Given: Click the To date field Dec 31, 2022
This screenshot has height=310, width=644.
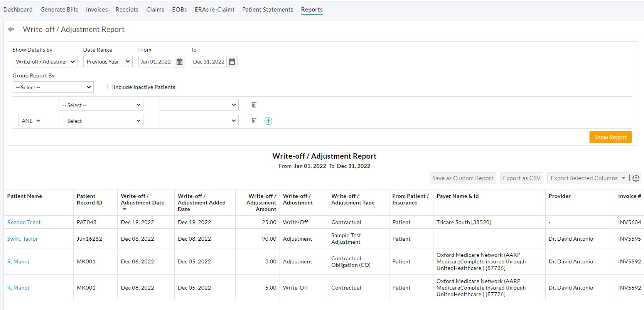Looking at the screenshot, I should [x=209, y=62].
